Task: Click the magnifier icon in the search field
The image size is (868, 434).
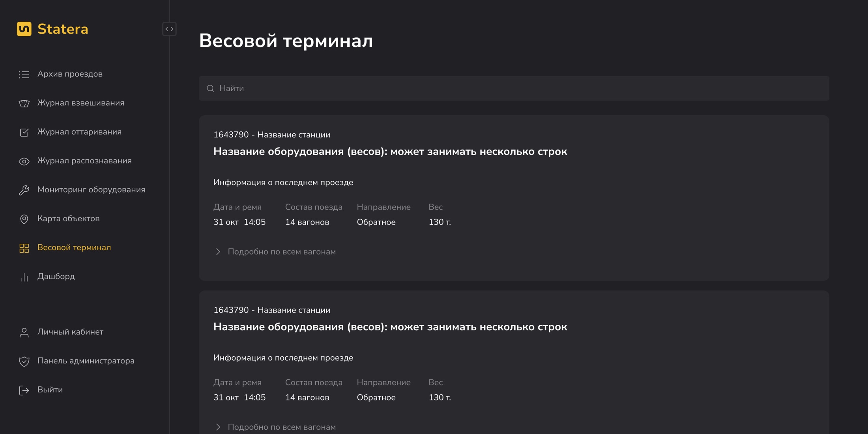Action: [210, 88]
